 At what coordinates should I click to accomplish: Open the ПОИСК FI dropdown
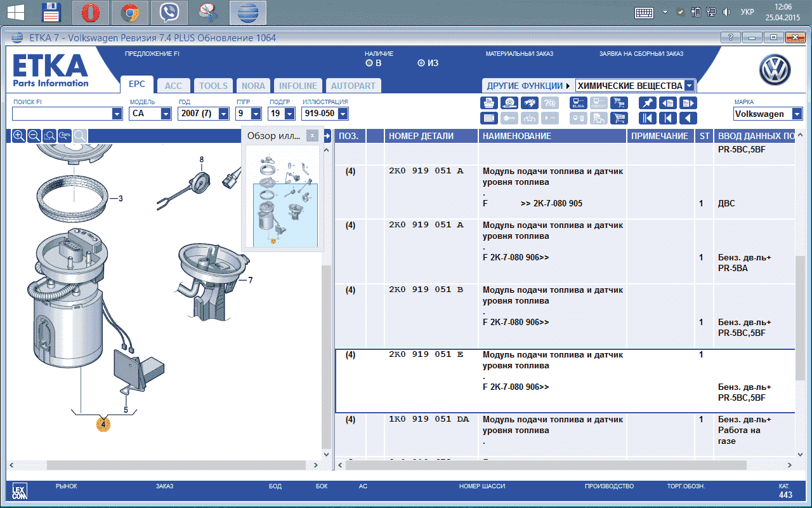coord(117,114)
